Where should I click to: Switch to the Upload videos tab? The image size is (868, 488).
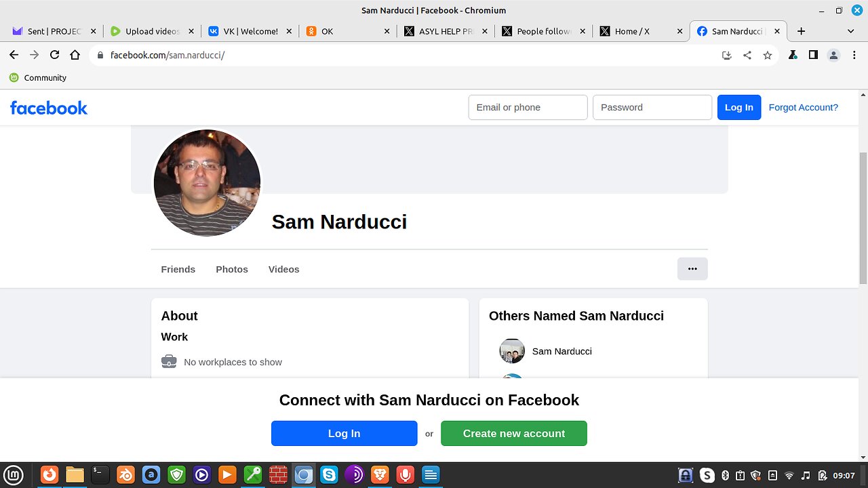(x=153, y=31)
